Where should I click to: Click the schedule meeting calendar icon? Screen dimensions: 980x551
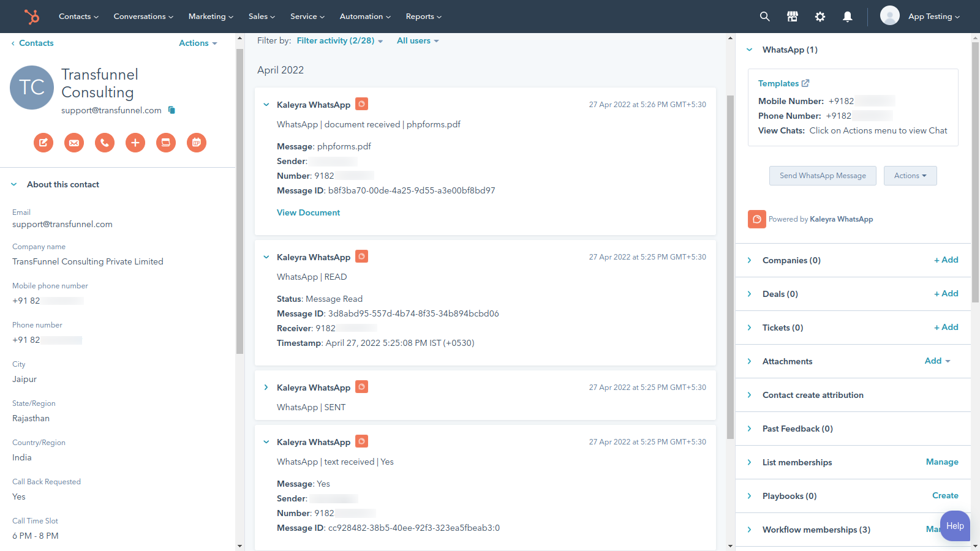(x=197, y=143)
